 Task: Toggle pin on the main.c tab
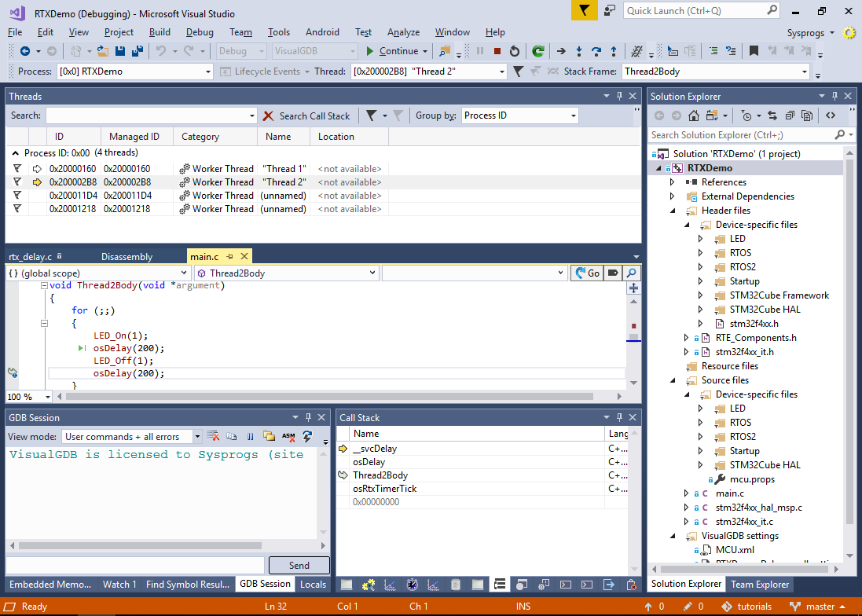pos(229,257)
